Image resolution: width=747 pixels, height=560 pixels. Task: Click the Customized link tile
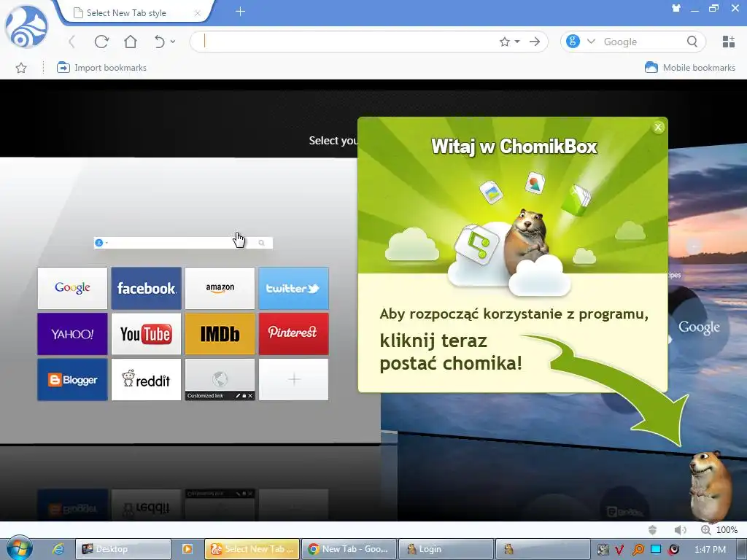(220, 379)
